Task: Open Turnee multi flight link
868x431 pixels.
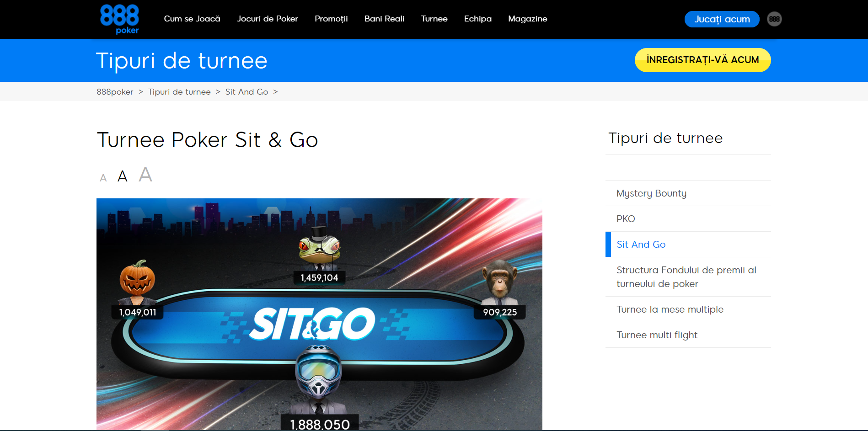Action: (688, 335)
